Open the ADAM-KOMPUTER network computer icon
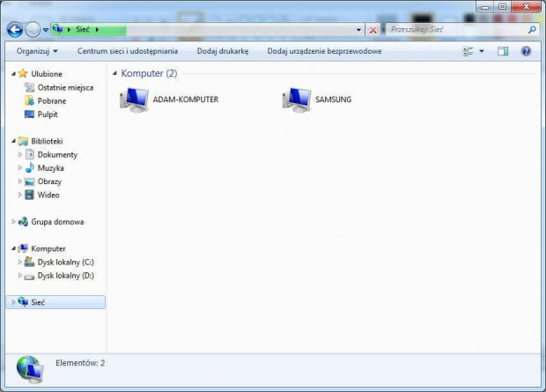This screenshot has height=392, width=546. click(x=135, y=100)
